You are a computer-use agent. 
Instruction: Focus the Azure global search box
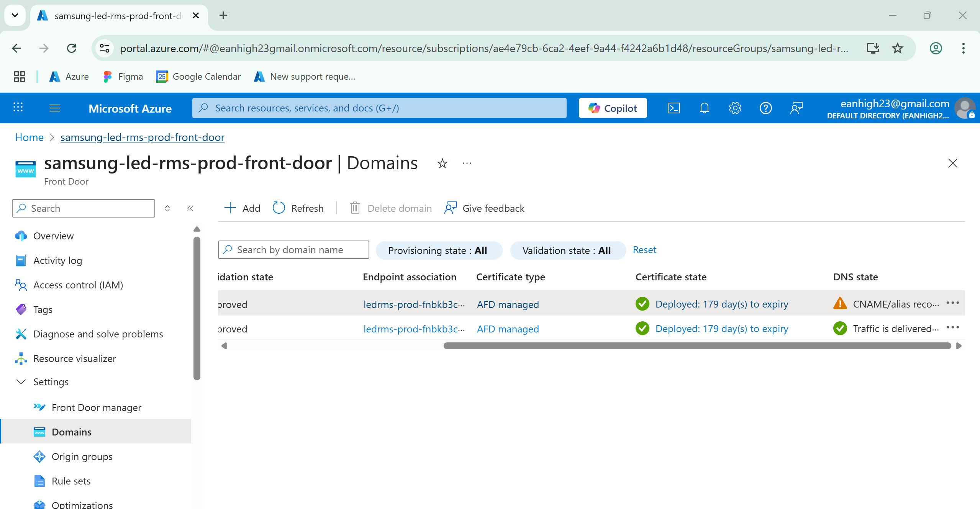[x=379, y=108]
